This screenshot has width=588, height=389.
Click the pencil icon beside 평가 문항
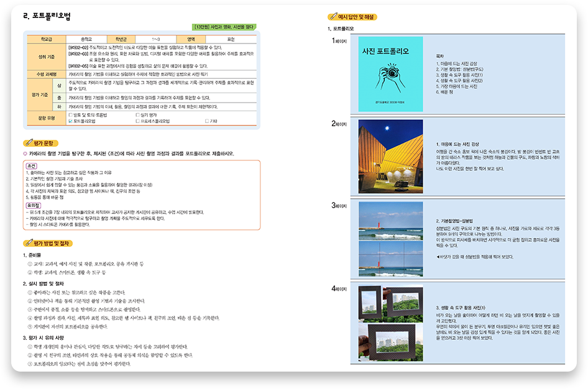tap(28, 143)
